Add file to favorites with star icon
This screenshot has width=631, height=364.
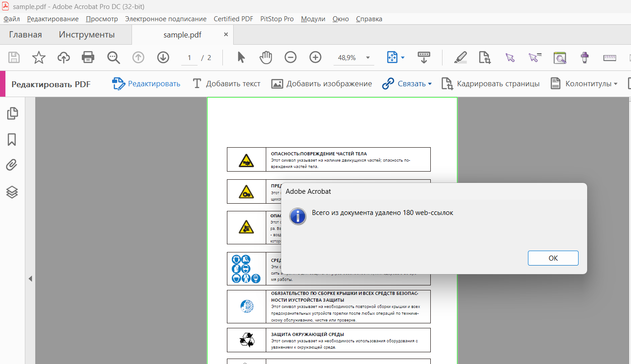tap(39, 57)
